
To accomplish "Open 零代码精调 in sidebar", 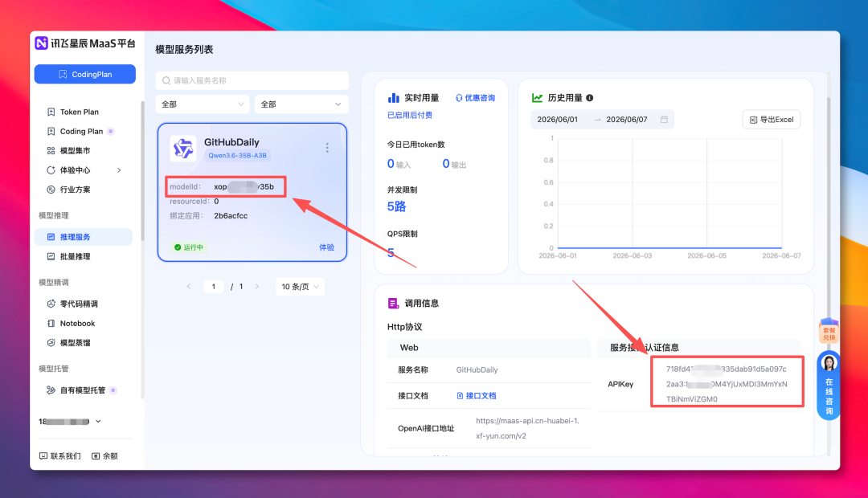I will click(x=79, y=304).
